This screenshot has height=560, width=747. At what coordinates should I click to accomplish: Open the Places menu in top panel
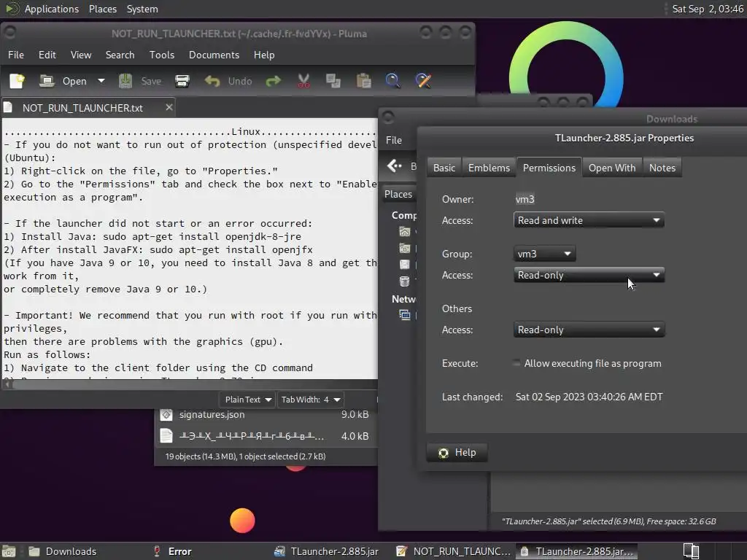(102, 9)
